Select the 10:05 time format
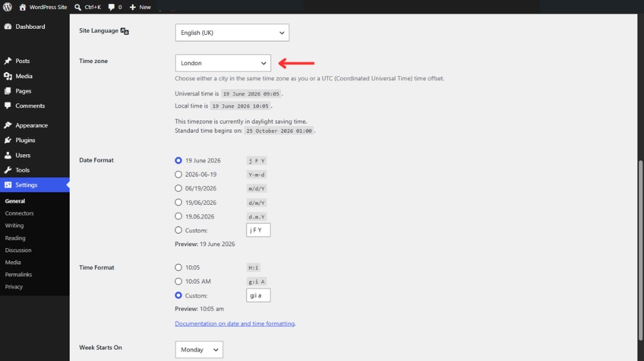Viewport: 644px width, 361px height. tap(178, 268)
